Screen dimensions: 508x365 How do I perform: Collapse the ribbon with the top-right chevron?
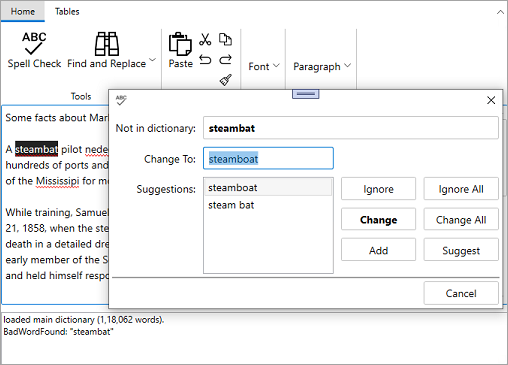[x=500, y=12]
